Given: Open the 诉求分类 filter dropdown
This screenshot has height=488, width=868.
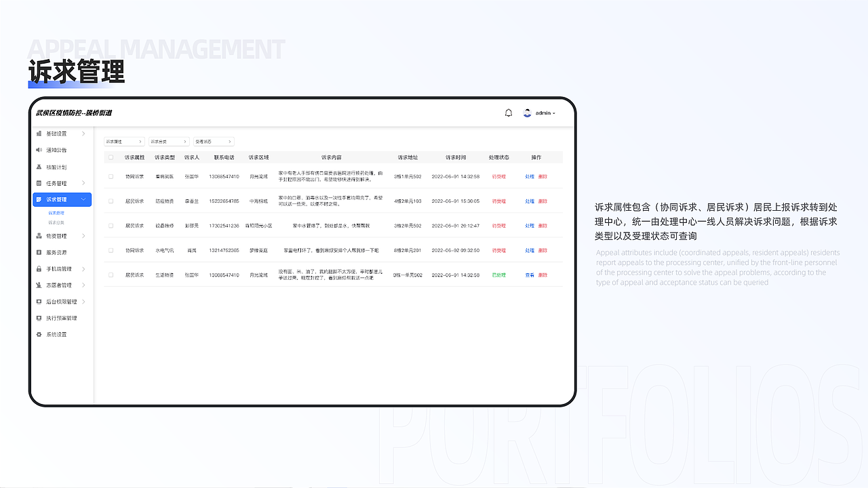Looking at the screenshot, I should [169, 142].
